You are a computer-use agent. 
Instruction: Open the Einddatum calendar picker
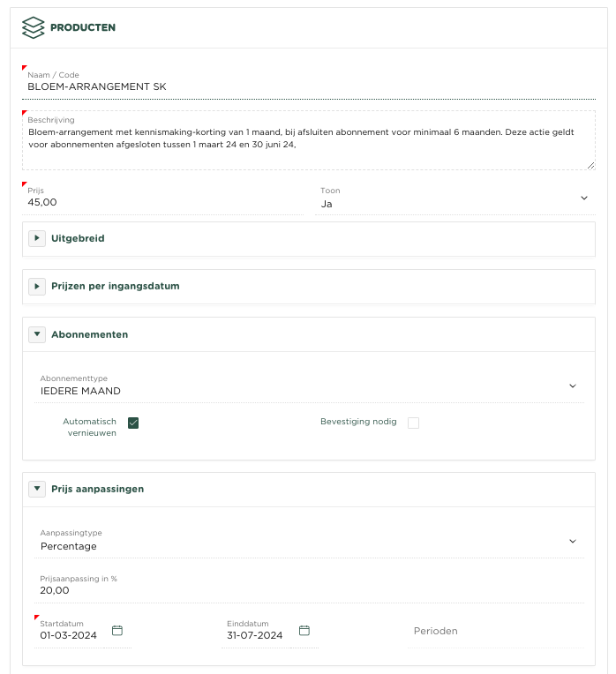click(x=304, y=631)
